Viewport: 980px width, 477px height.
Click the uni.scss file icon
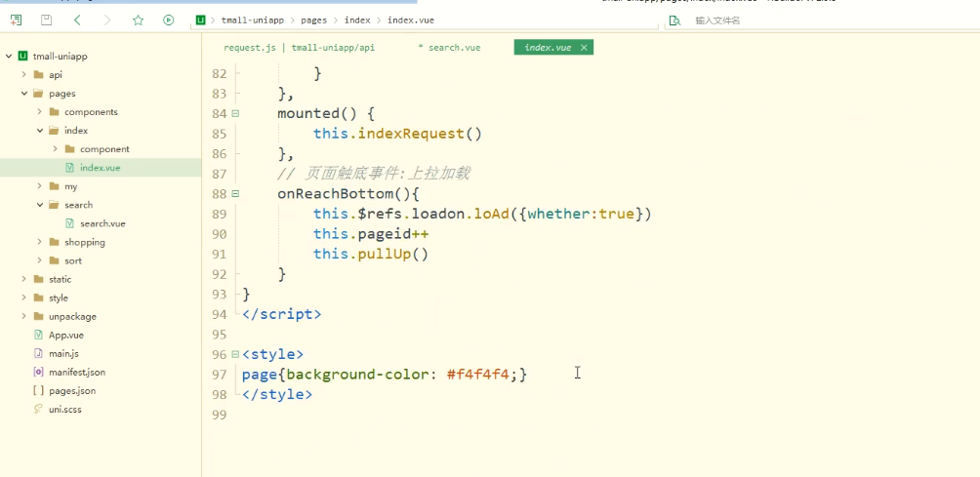point(38,410)
